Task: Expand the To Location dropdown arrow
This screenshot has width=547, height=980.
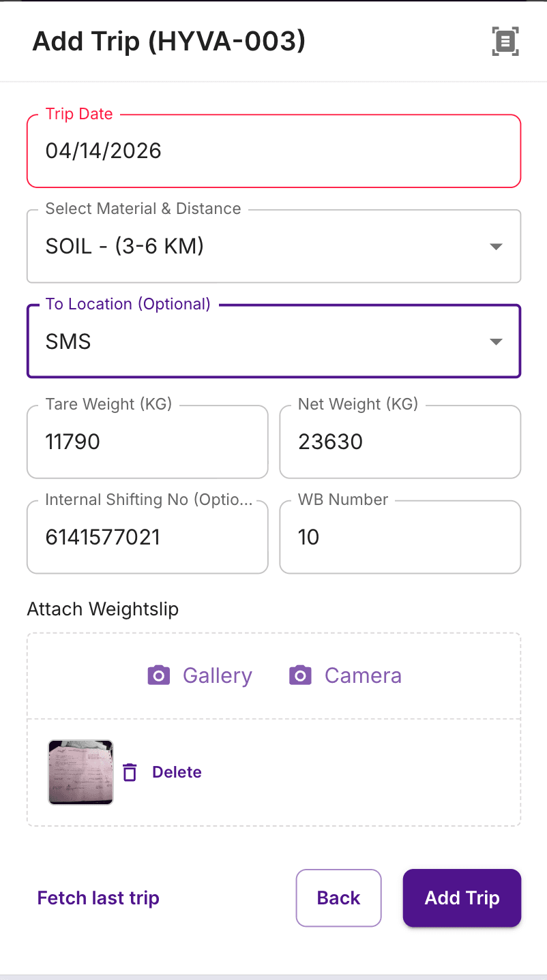Action: 497,341
